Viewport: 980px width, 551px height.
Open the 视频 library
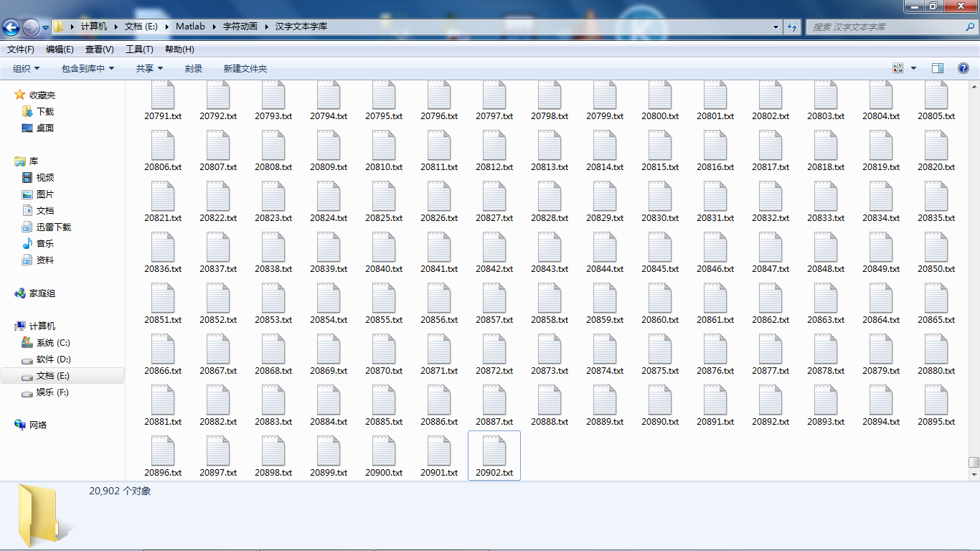tap(45, 177)
